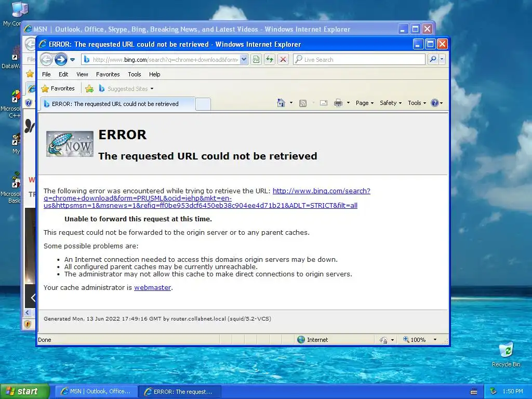Click the Live Search input box
This screenshot has width=532, height=399.
(x=360, y=60)
